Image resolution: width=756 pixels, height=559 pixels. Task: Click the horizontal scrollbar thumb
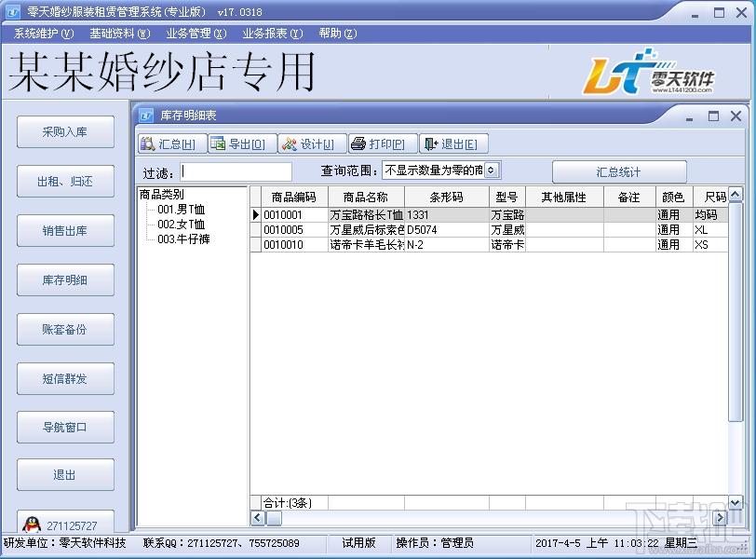pos(275,517)
